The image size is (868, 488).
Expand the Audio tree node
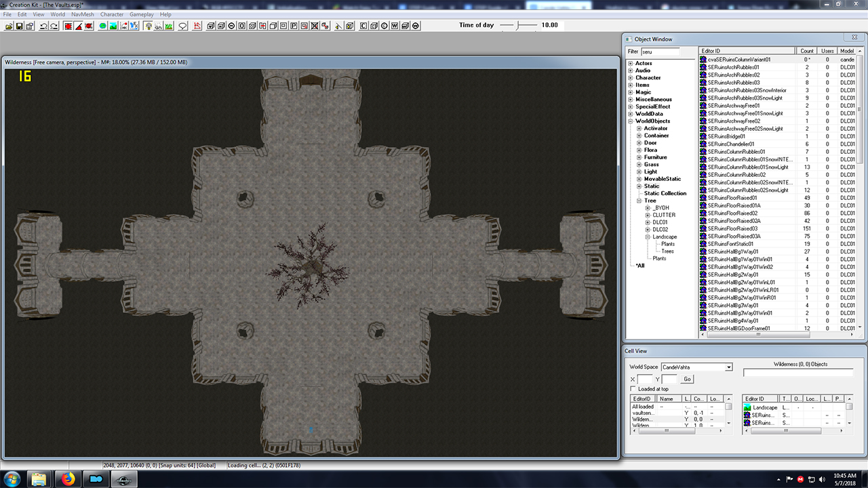click(631, 70)
